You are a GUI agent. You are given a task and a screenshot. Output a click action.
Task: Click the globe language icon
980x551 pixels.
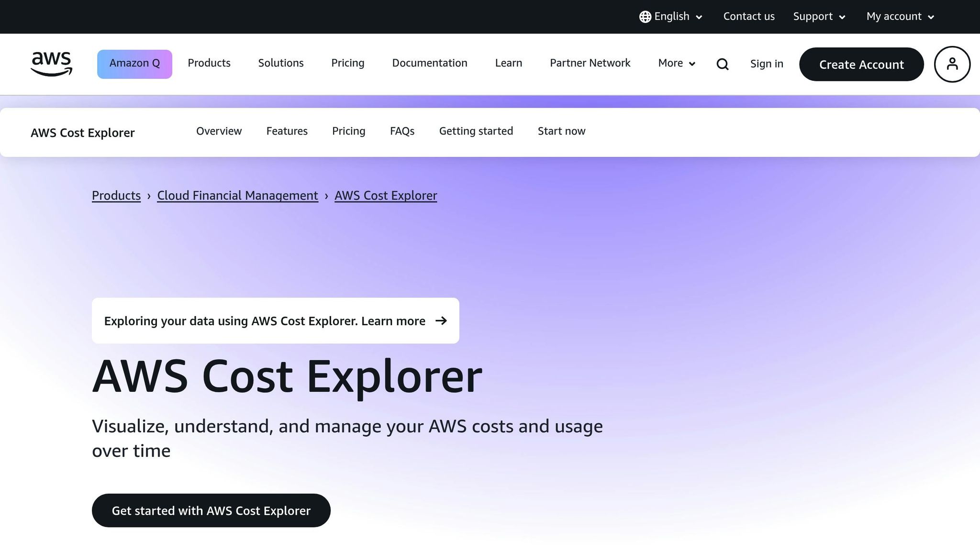click(645, 17)
